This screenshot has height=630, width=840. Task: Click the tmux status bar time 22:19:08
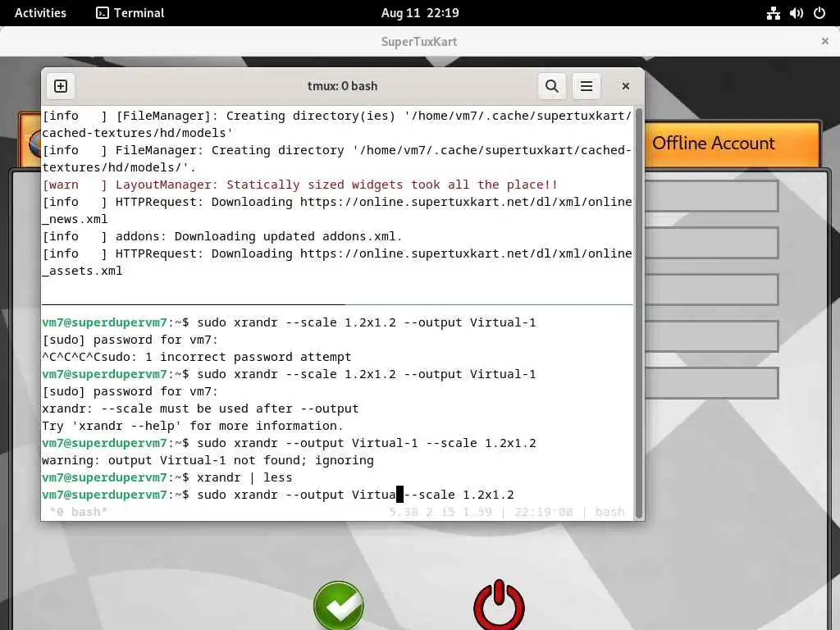click(x=543, y=512)
